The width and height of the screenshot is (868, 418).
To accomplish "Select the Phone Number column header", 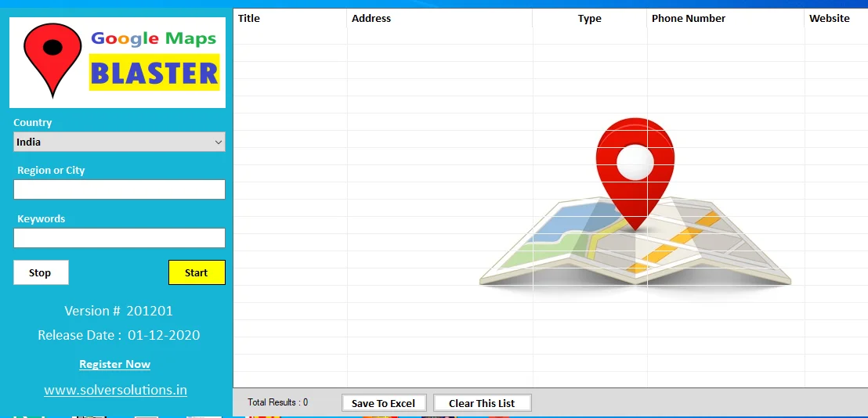I will 689,18.
